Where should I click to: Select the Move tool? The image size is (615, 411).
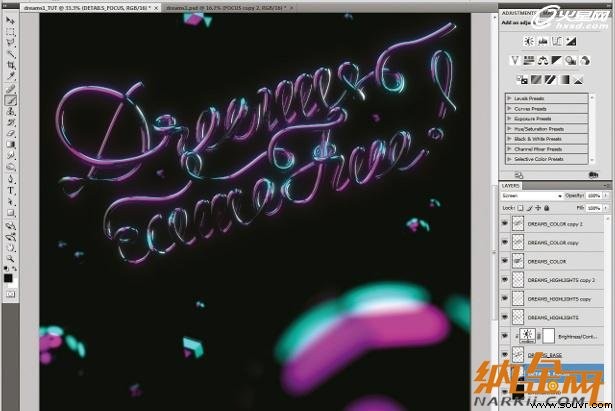click(11, 20)
